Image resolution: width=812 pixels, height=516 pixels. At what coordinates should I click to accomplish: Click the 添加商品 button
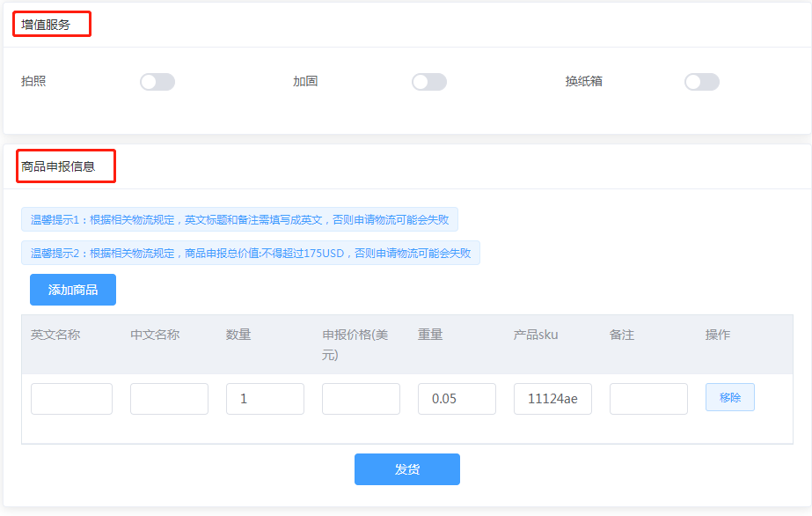tap(73, 290)
